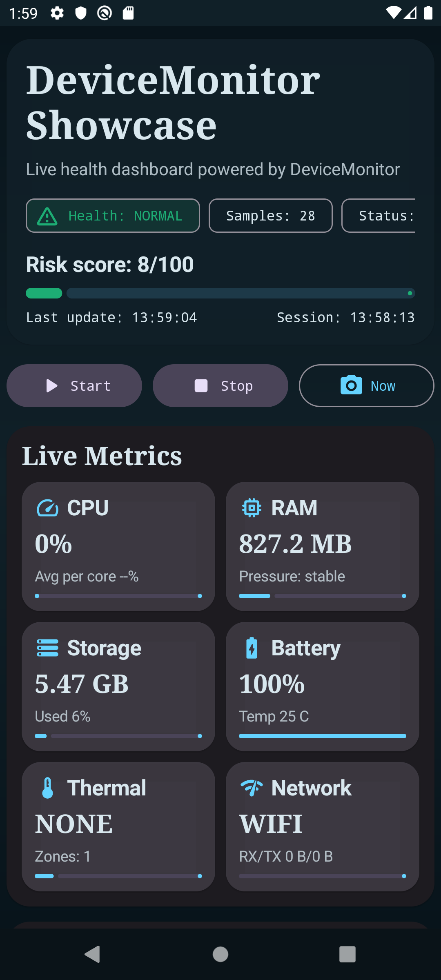Click the camera icon inside the Now button
Viewport: 441px width, 980px height.
tap(350, 385)
